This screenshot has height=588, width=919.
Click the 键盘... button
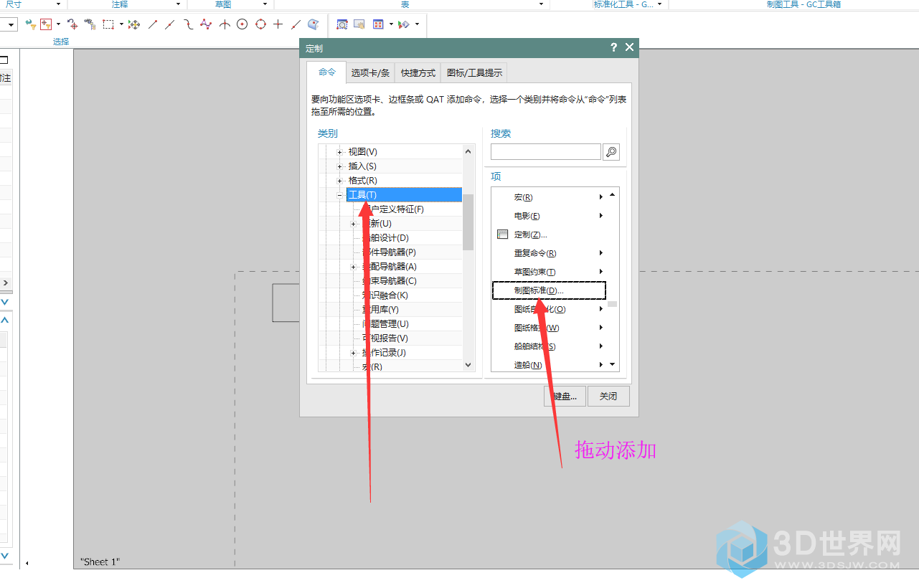[x=565, y=396]
